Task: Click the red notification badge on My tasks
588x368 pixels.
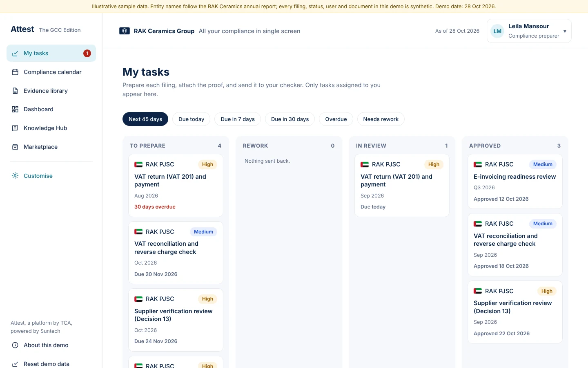Action: (87, 53)
